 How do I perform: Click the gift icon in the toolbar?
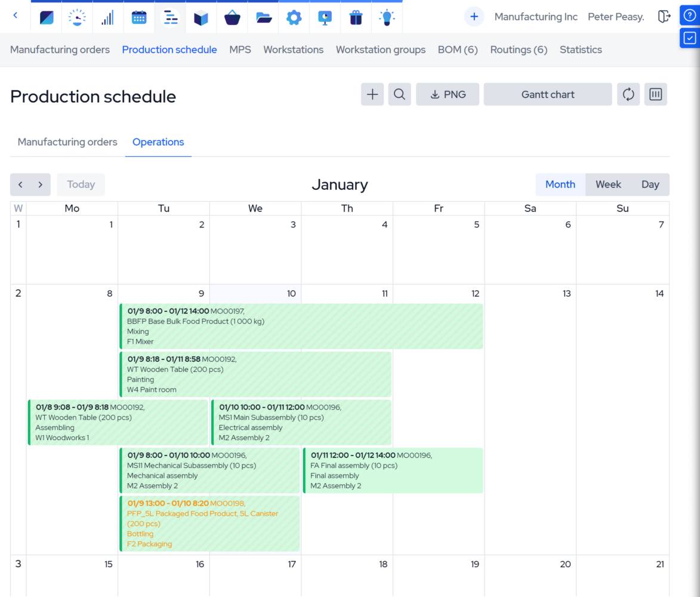click(356, 17)
